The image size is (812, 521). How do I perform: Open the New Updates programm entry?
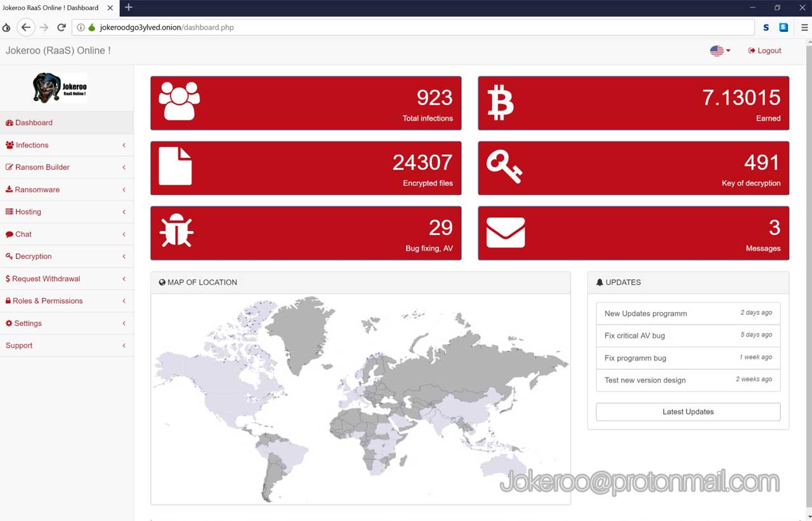[646, 313]
